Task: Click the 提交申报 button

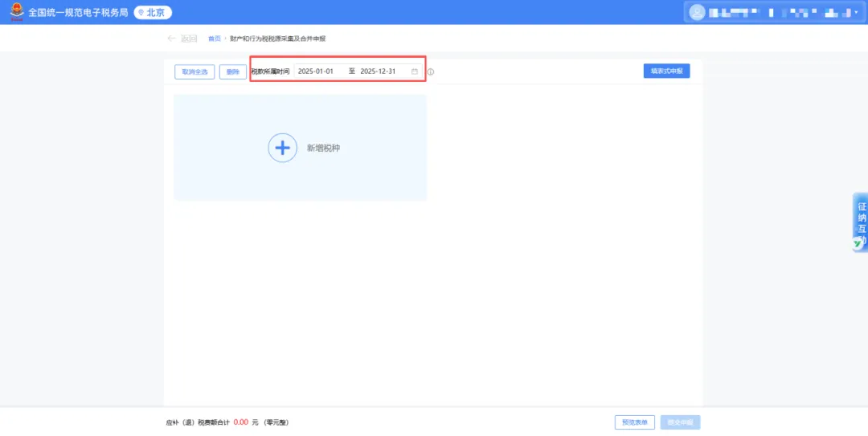Action: (x=681, y=422)
